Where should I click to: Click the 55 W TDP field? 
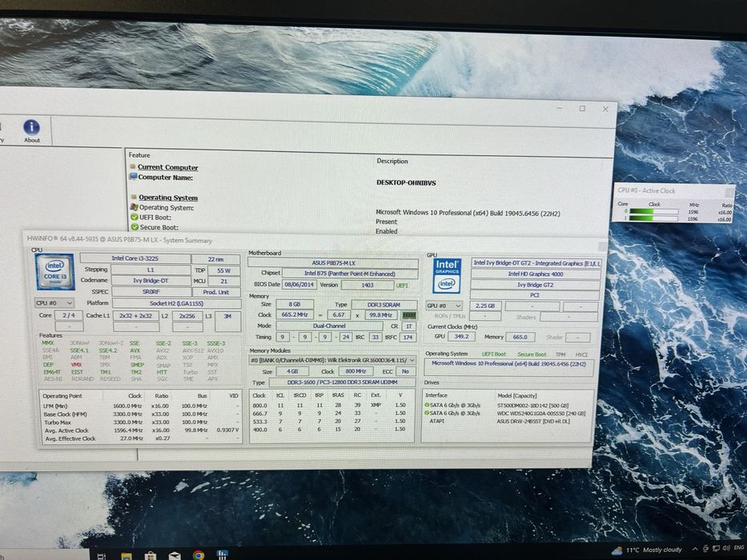point(223,270)
